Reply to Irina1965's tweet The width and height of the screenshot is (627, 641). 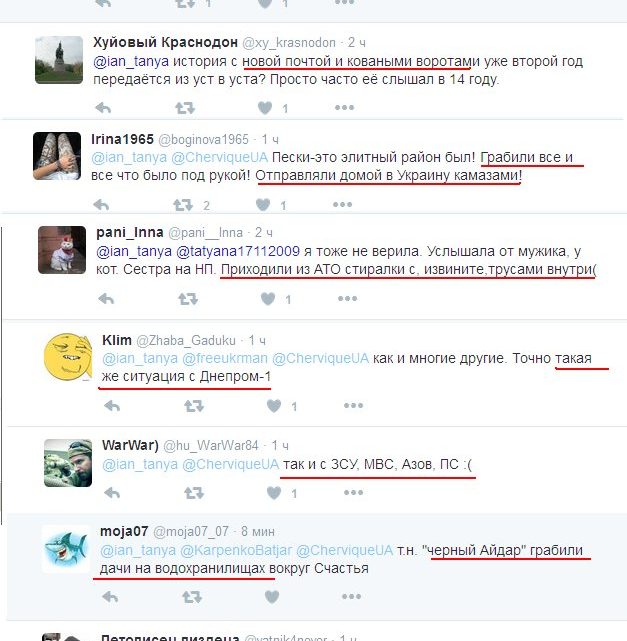101,204
